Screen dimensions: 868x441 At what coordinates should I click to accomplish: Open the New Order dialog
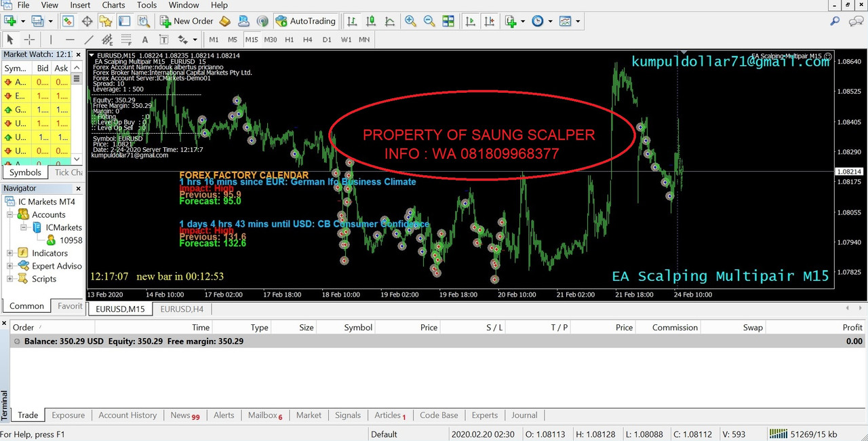click(x=186, y=21)
